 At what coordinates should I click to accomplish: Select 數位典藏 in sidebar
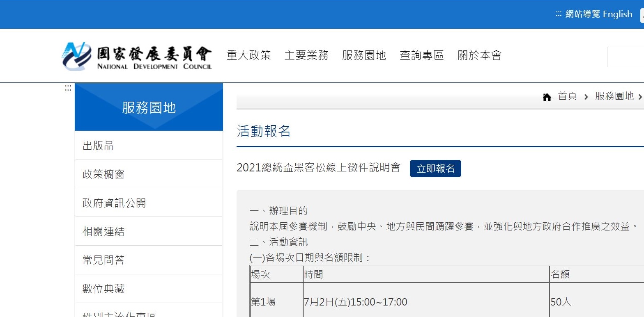click(x=149, y=289)
